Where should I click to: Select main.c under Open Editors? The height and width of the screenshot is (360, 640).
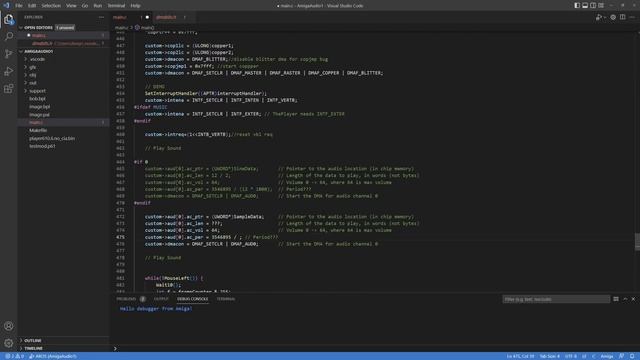(x=64, y=36)
